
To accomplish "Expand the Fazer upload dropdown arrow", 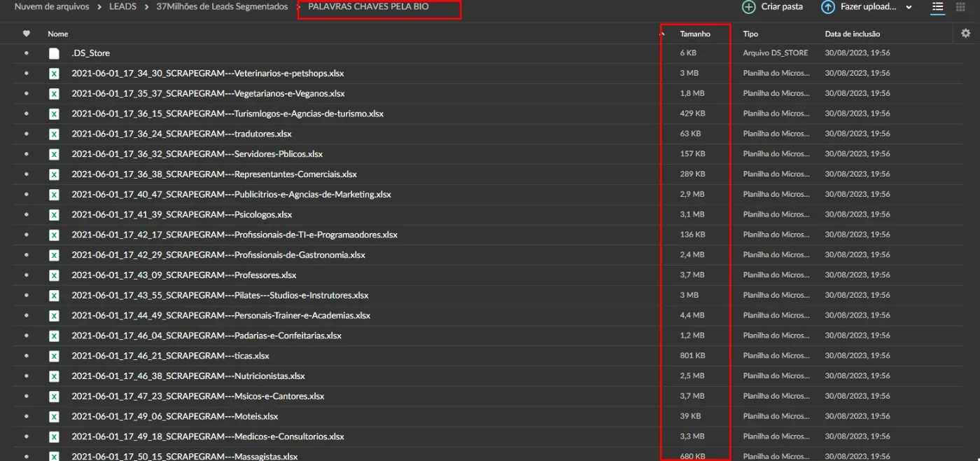I will pyautogui.click(x=909, y=7).
